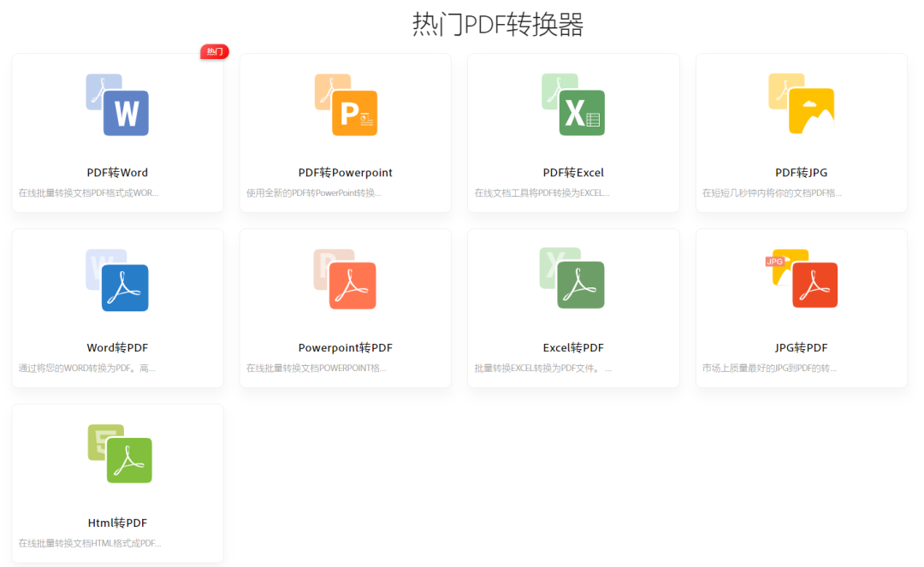Select the JPG转PDF title link
Viewport: 924px width, 567px height.
(802, 348)
